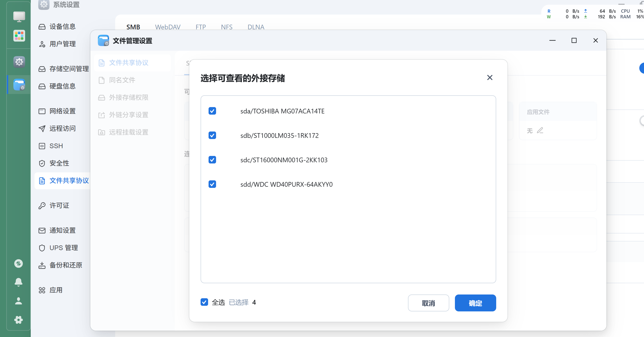The height and width of the screenshot is (337, 644).
Task: Close the 选择可查看的外接存储 dialog
Action: click(x=489, y=77)
